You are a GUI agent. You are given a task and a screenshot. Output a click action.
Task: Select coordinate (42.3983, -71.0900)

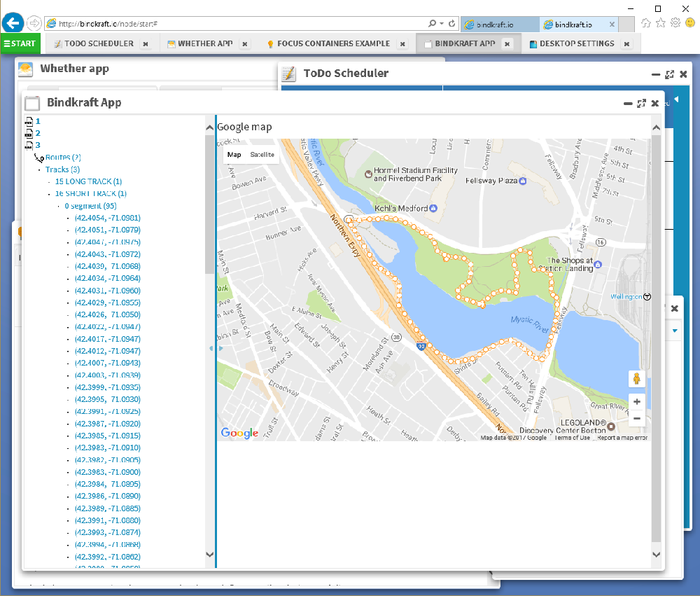tap(108, 472)
